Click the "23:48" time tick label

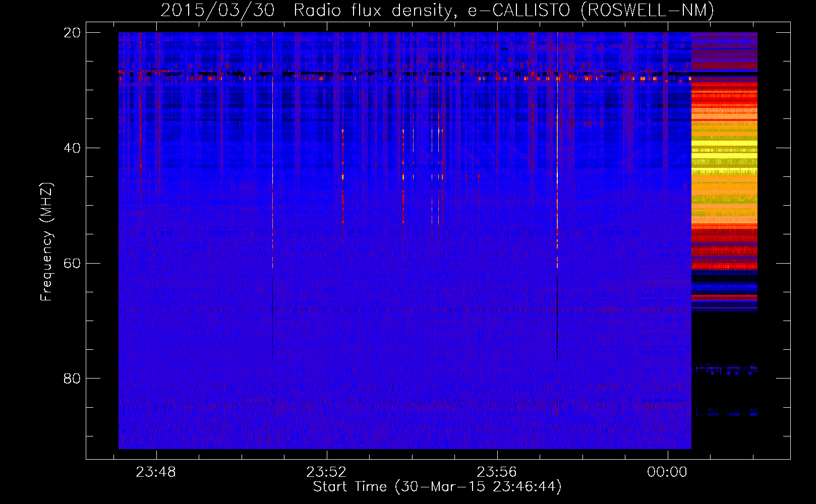pos(156,472)
